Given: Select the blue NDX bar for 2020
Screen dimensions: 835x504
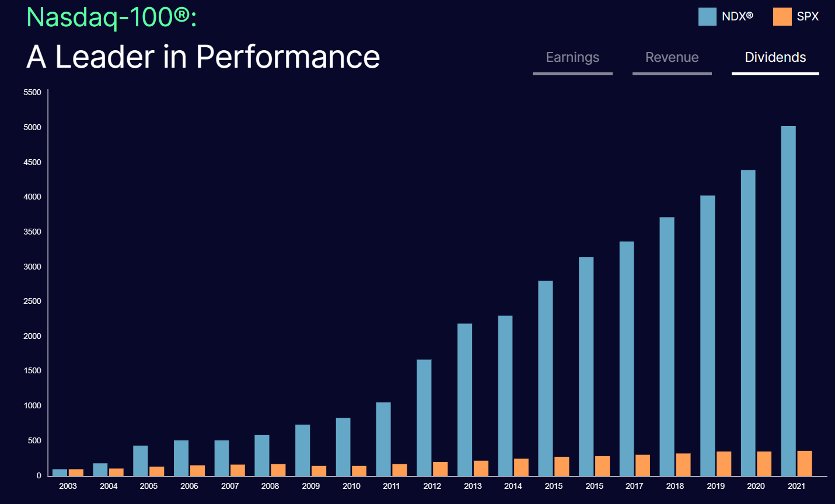Looking at the screenshot, I should (x=748, y=323).
